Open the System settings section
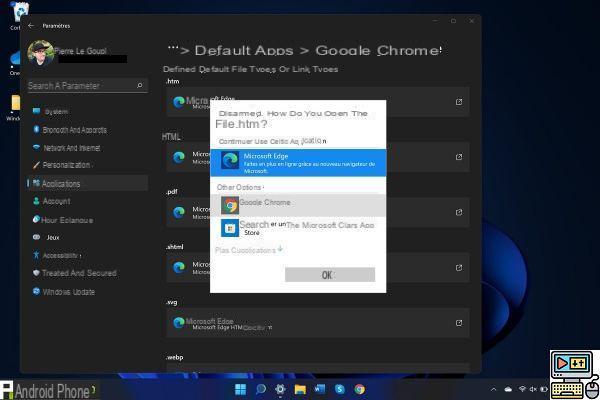The image size is (600, 400). [88, 111]
